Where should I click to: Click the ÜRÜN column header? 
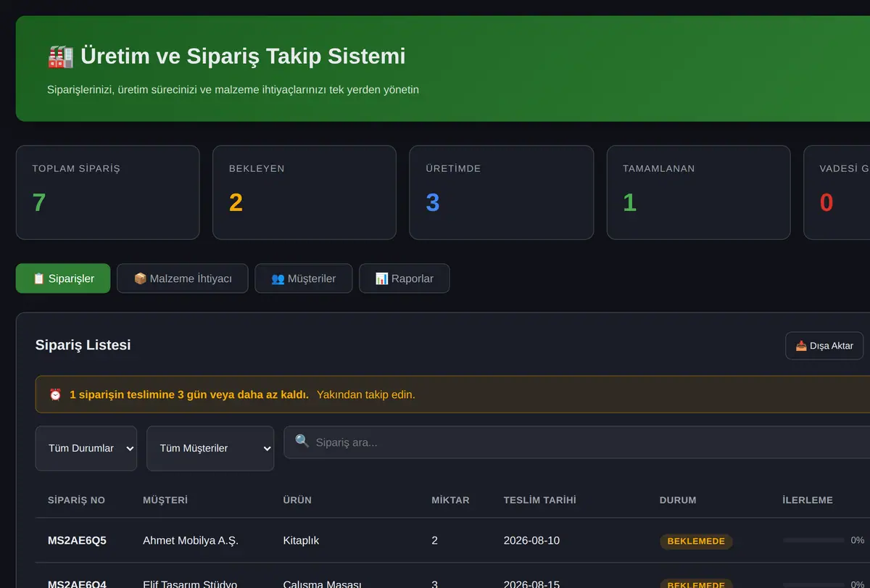tap(297, 500)
